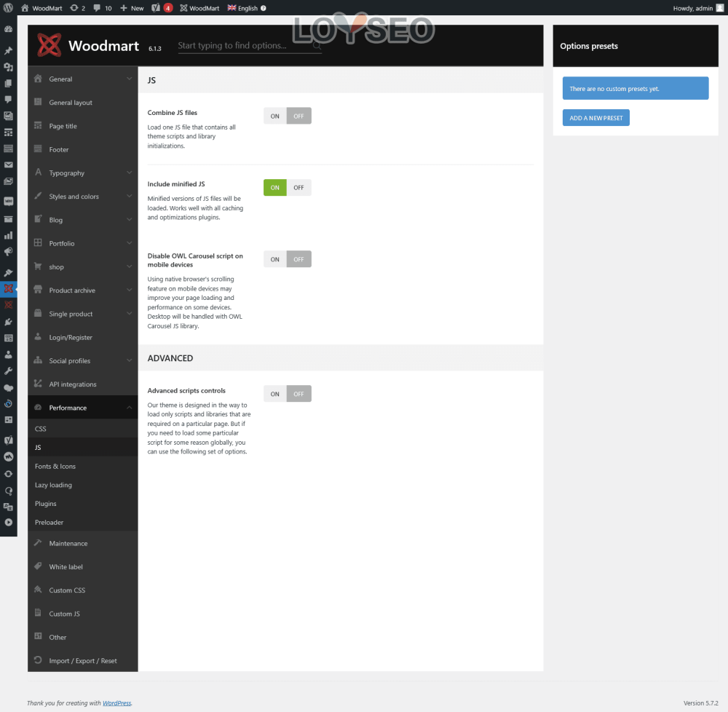This screenshot has height=712, width=728.
Task: Expand the Portfolio section chevron
Action: [129, 243]
